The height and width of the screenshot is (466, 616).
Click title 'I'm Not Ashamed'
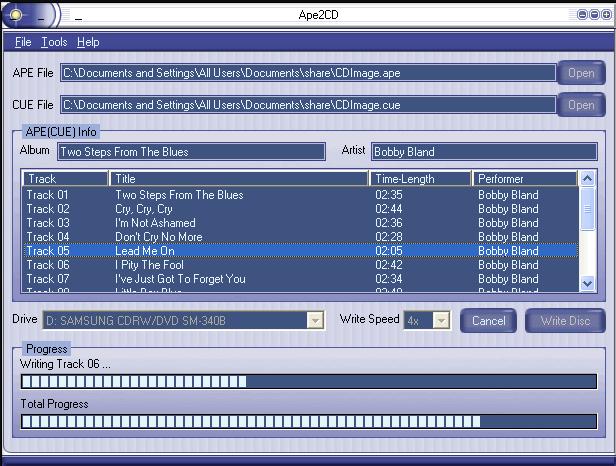click(155, 223)
